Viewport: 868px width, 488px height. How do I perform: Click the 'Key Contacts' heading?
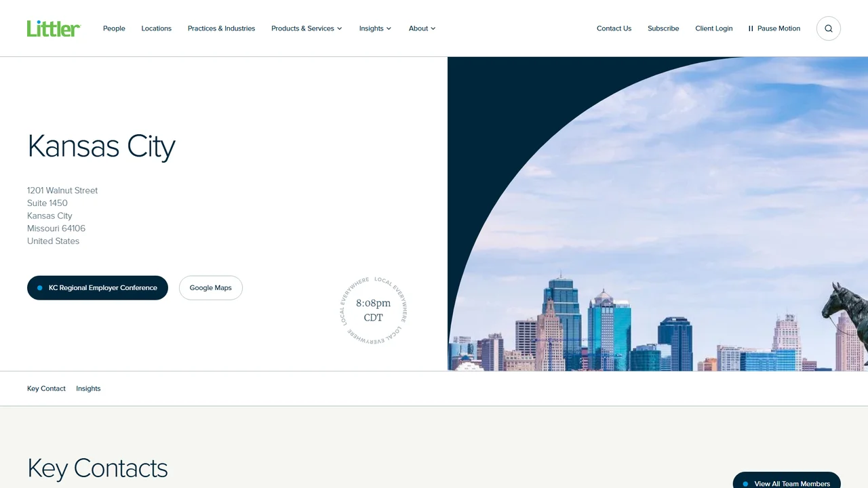[98, 468]
